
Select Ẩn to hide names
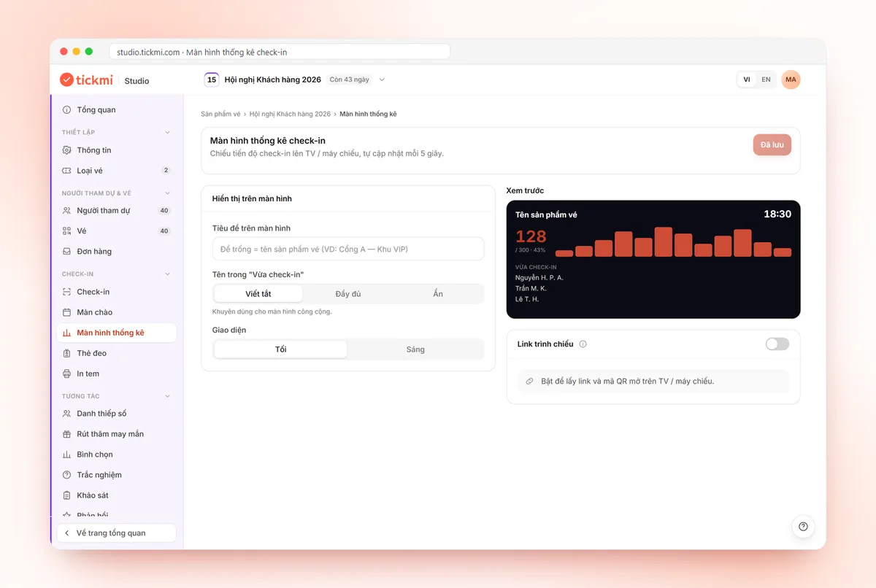[438, 294]
